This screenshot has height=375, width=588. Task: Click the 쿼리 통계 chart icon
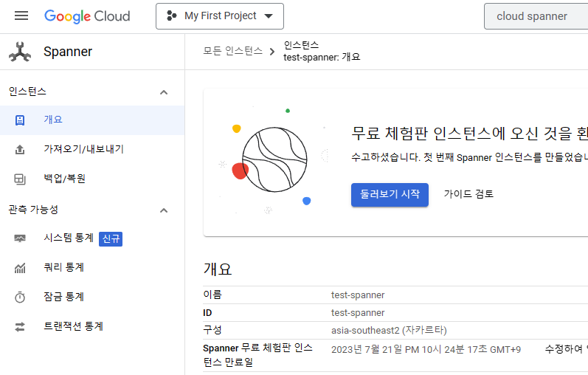click(x=20, y=268)
